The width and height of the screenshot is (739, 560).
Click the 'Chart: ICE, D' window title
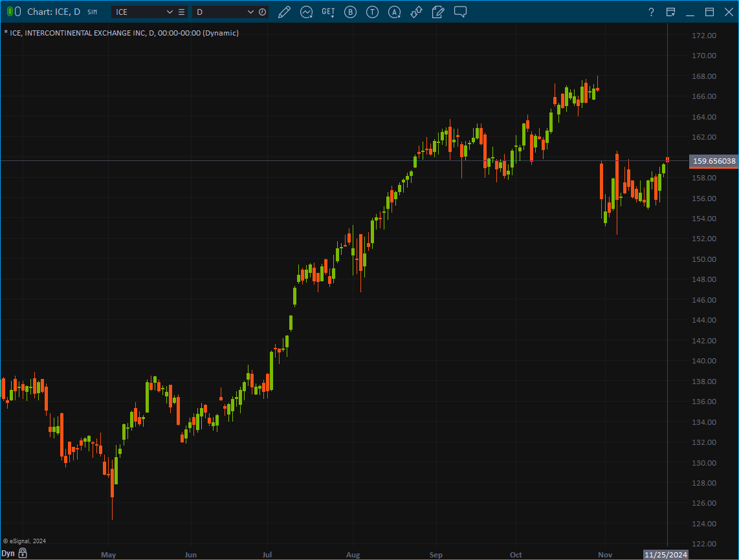[x=54, y=12]
